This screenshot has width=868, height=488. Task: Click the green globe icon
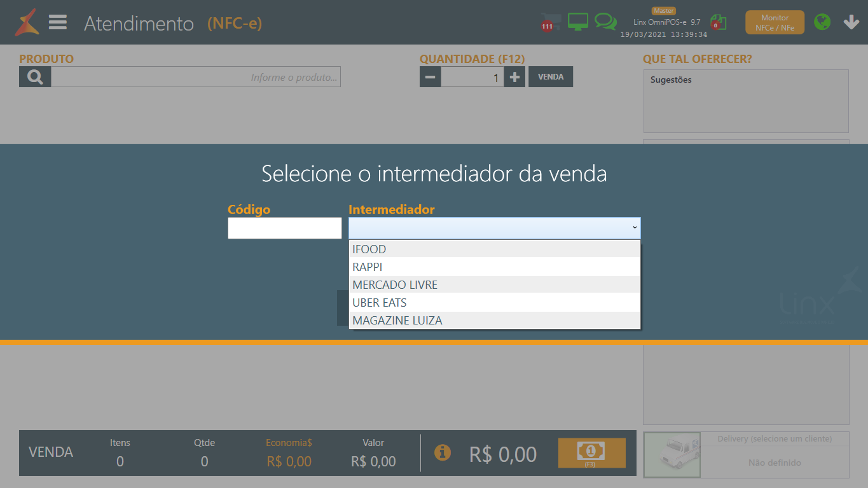click(822, 22)
